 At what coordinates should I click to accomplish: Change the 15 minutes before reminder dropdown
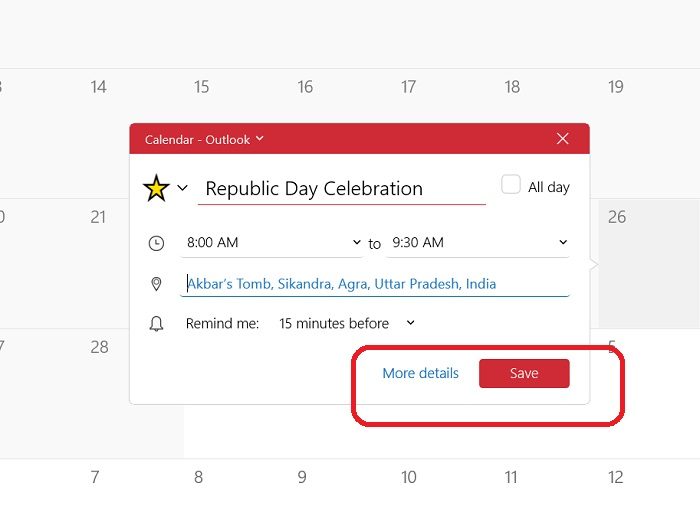pyautogui.click(x=346, y=324)
